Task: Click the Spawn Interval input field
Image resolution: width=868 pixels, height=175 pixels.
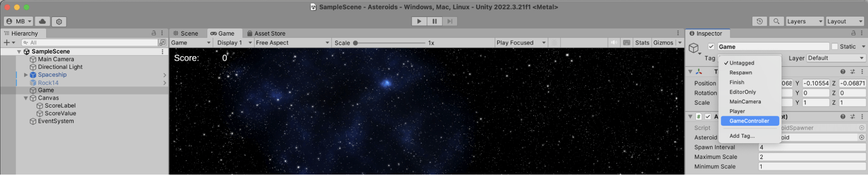Action: [x=811, y=147]
